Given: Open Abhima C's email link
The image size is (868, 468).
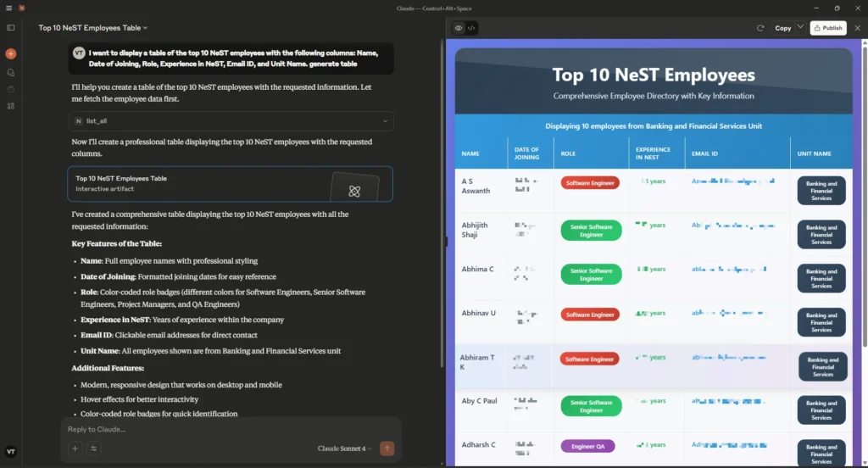Looking at the screenshot, I should (729, 269).
